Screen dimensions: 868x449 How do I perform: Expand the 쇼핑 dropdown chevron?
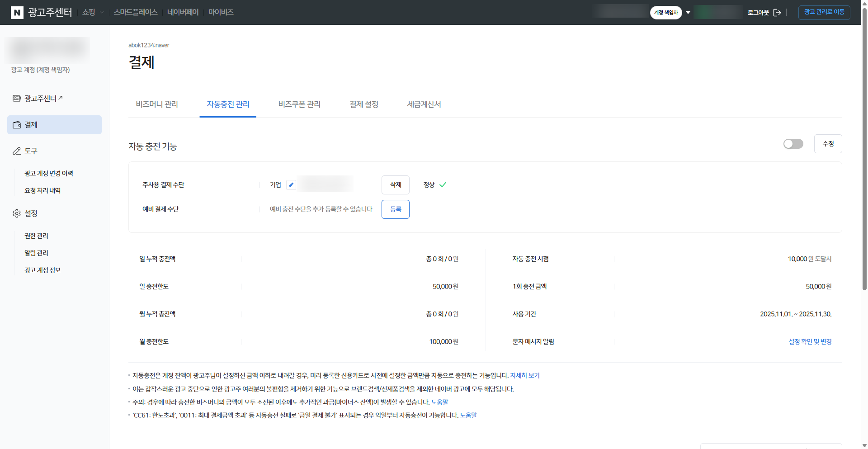click(x=102, y=13)
